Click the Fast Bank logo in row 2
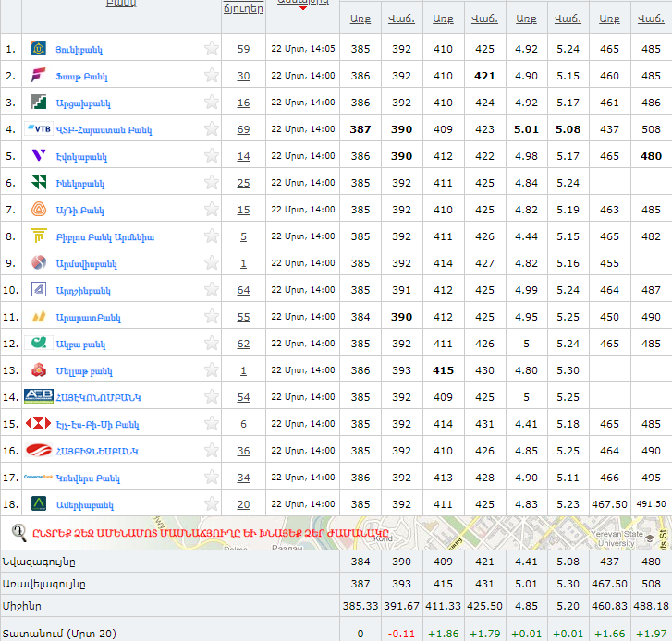This screenshot has height=641, width=672. coord(39,75)
